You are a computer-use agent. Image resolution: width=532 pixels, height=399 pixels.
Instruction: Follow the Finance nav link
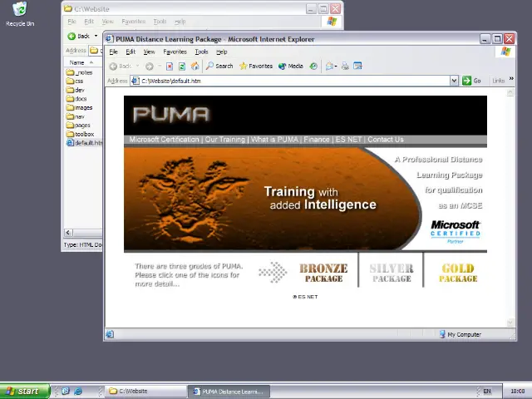[x=317, y=140]
